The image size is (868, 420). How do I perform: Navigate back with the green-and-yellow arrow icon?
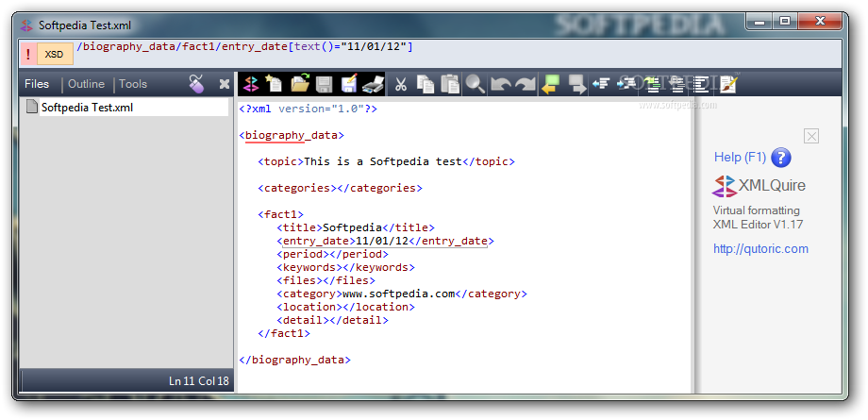pyautogui.click(x=551, y=84)
